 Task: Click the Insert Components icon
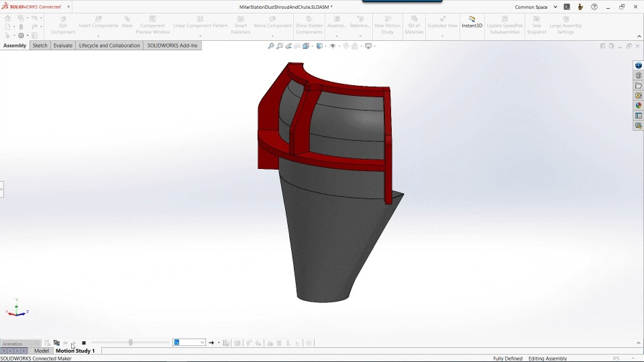click(x=98, y=19)
